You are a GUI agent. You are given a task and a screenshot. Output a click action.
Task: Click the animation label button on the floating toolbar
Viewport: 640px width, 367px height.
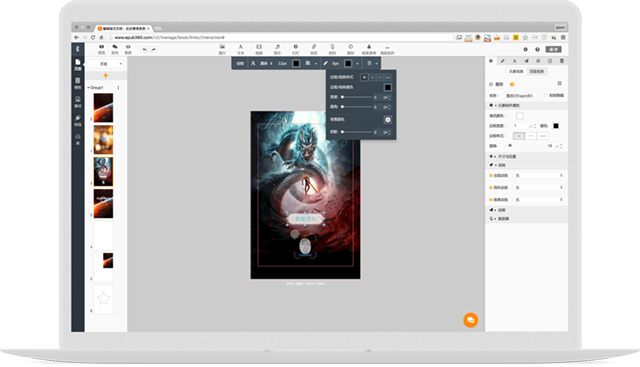240,63
